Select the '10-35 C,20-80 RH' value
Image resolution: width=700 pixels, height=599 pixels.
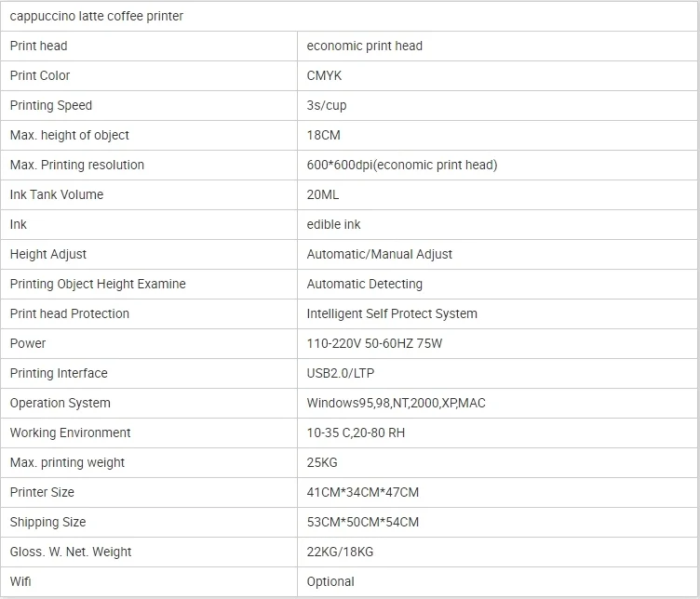click(x=356, y=433)
